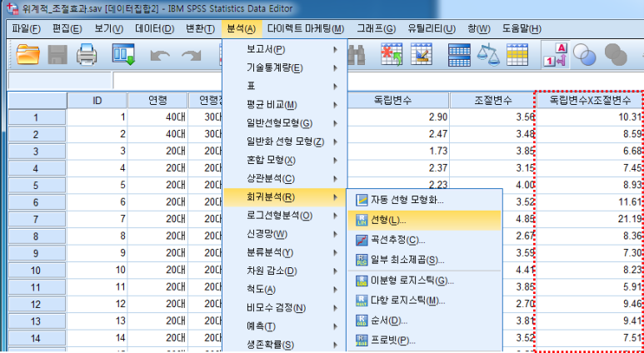The width and height of the screenshot is (644, 353).
Task: Expand the 보고서(P) submenu
Action: pos(283,49)
